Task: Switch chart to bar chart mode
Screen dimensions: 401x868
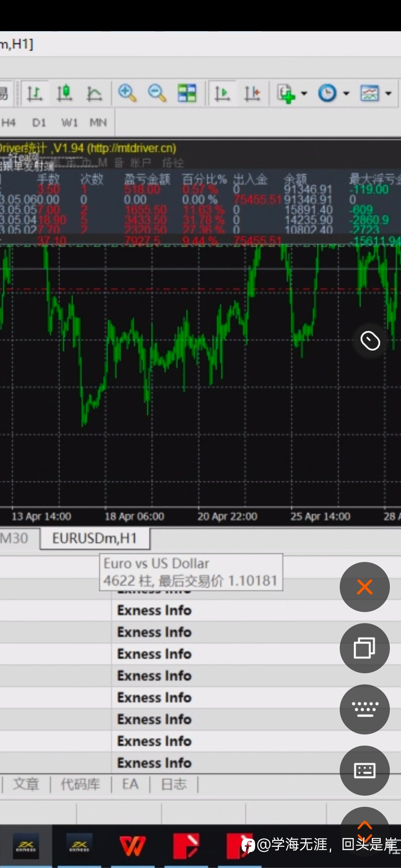Action: click(x=34, y=93)
